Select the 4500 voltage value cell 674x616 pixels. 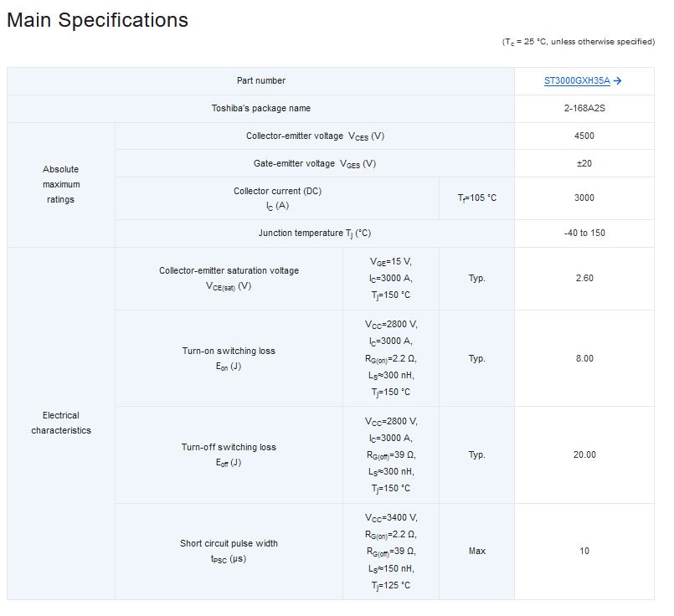(584, 136)
